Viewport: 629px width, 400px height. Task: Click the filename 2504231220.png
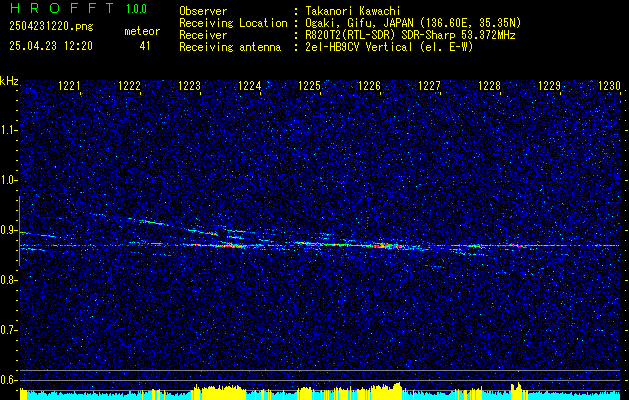coord(51,27)
